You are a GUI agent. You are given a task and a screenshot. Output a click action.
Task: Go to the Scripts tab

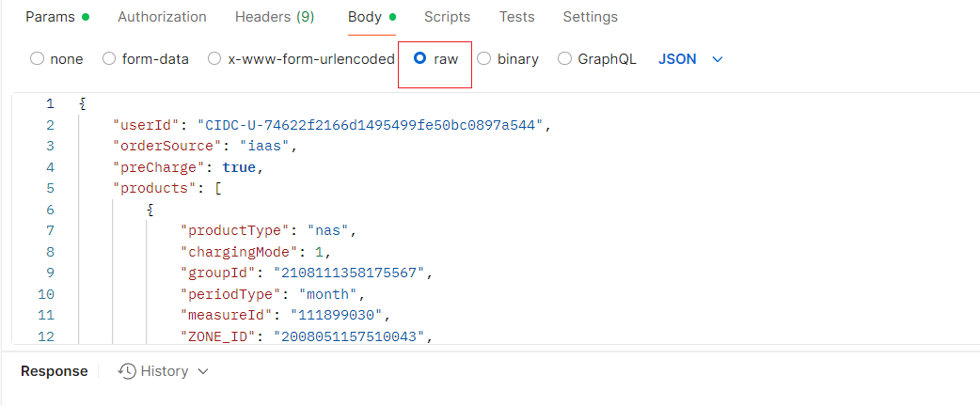click(x=447, y=17)
